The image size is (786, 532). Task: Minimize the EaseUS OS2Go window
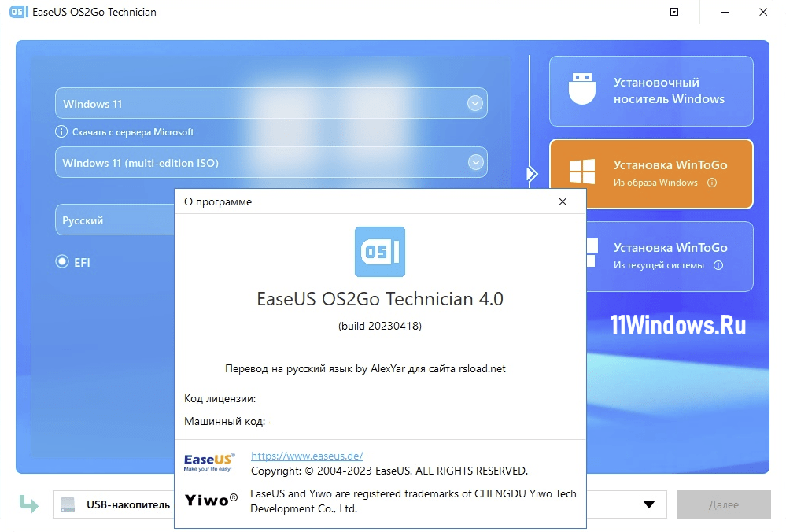coord(725,12)
